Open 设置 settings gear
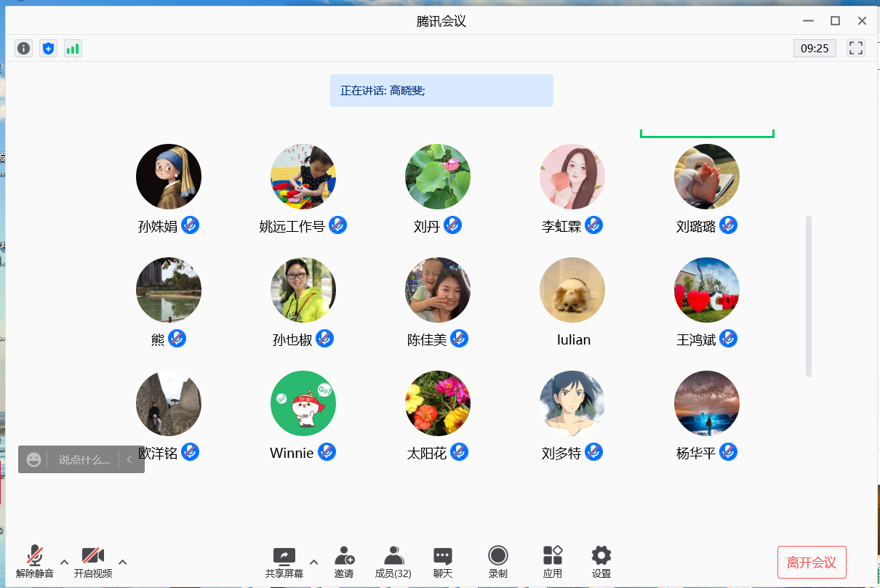This screenshot has width=880, height=588. [601, 562]
